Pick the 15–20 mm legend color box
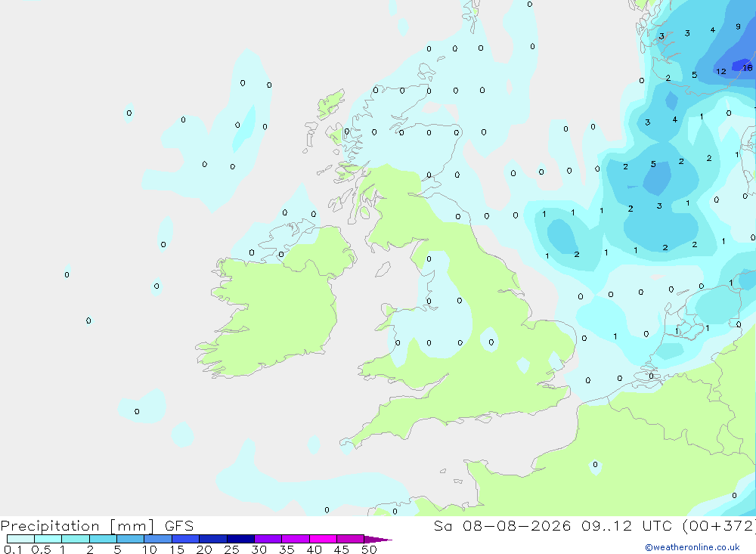The width and height of the screenshot is (756, 554). pyautogui.click(x=186, y=539)
